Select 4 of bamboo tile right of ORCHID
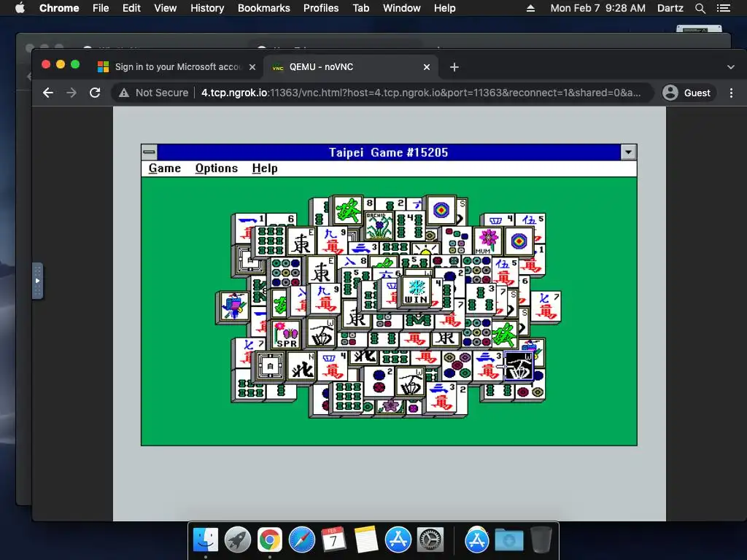 click(410, 226)
